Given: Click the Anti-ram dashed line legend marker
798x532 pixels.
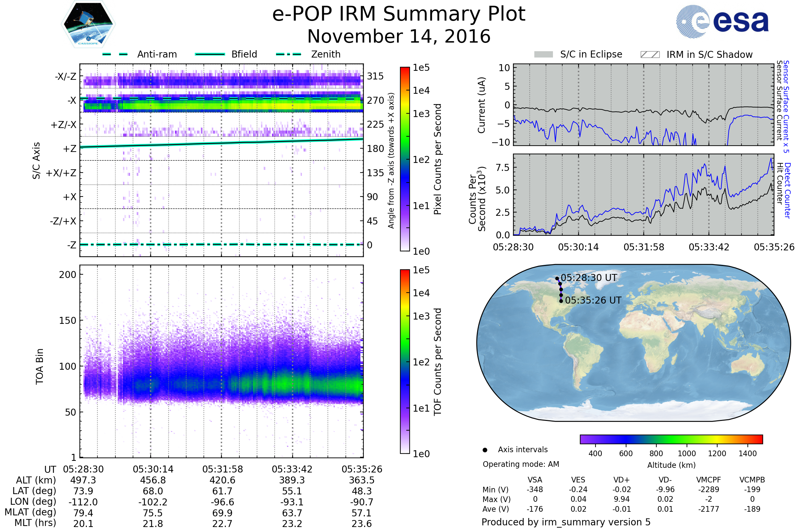Looking at the screenshot, I should [x=115, y=54].
